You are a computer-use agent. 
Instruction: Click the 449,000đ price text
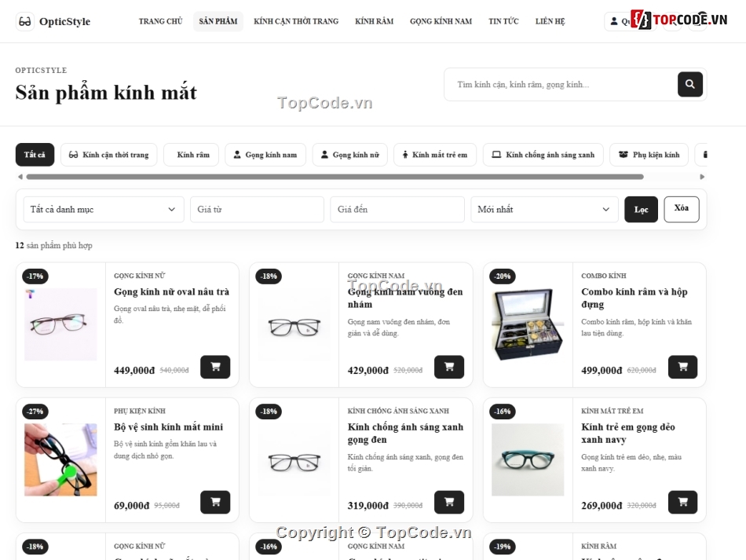pos(134,370)
